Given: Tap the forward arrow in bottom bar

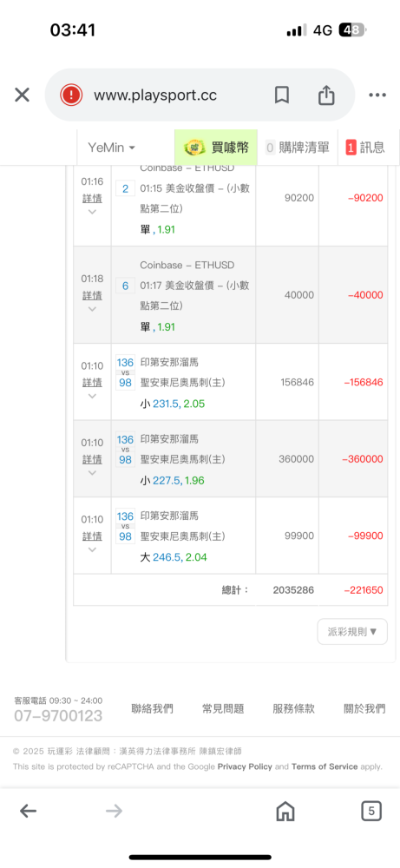Looking at the screenshot, I should coord(114,812).
